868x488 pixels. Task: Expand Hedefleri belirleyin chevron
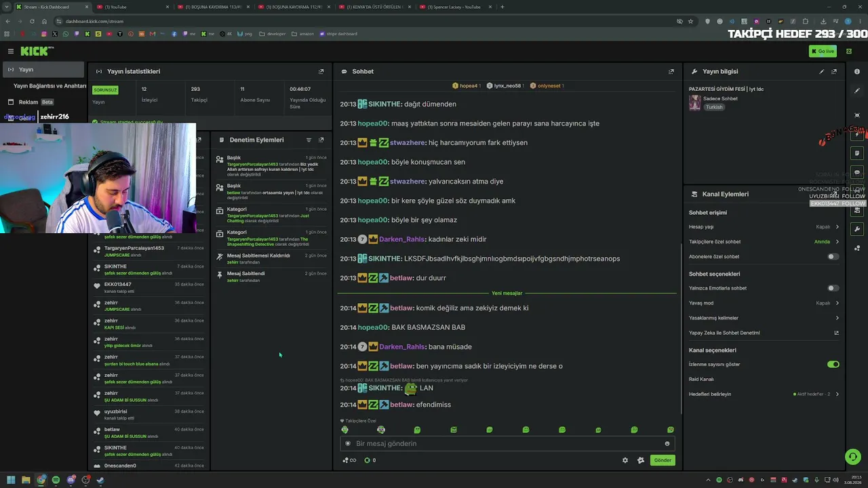tap(837, 394)
